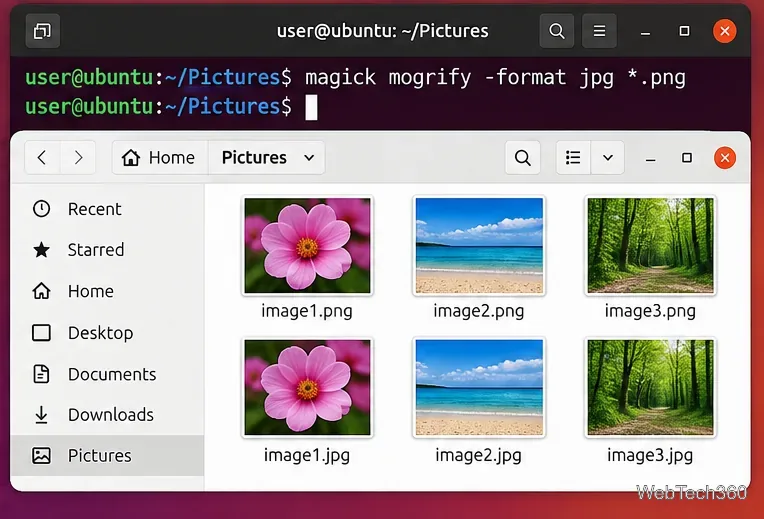Open new tab icon in terminal window
Image resolution: width=764 pixels, height=519 pixels.
pos(42,31)
